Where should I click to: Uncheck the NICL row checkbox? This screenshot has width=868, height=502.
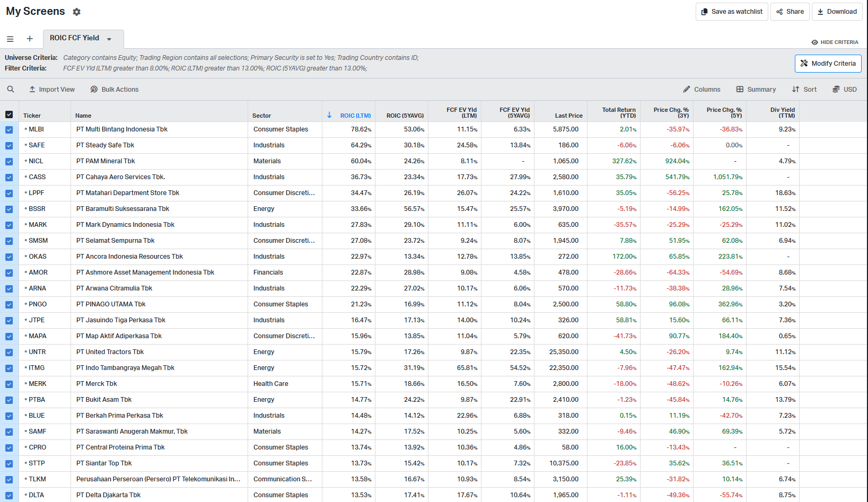(x=9, y=161)
